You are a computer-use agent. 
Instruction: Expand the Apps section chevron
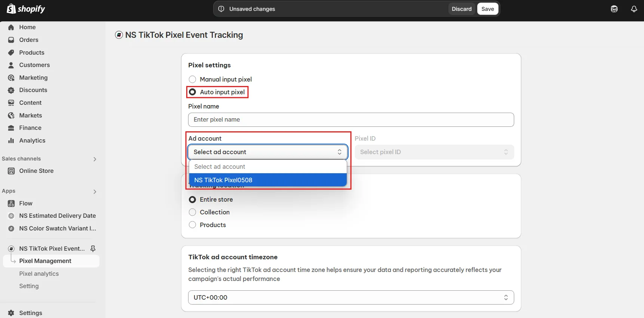coord(95,192)
